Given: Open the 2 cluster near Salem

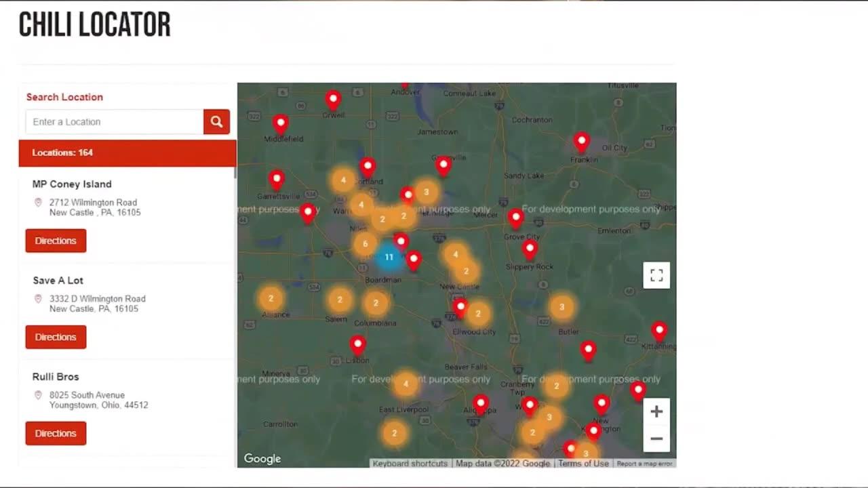Looking at the screenshot, I should coord(340,300).
